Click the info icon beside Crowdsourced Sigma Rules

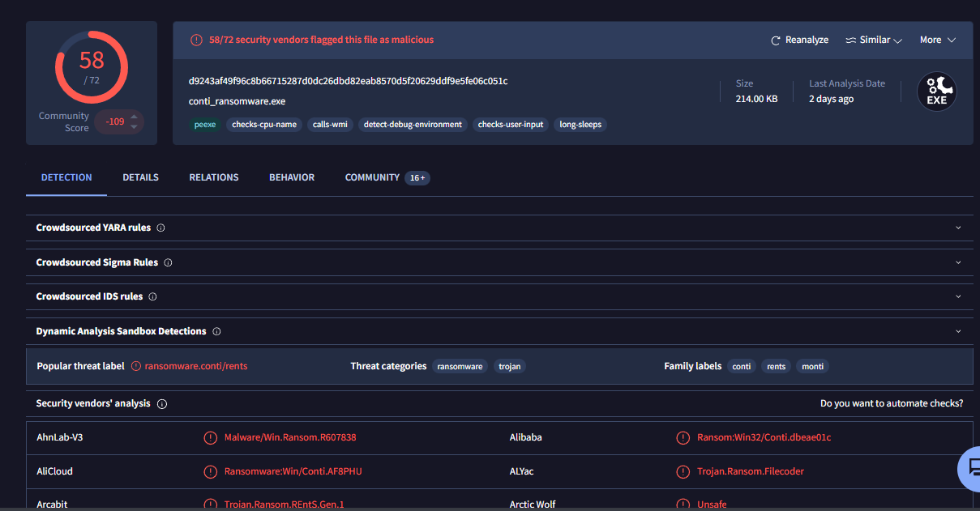168,262
